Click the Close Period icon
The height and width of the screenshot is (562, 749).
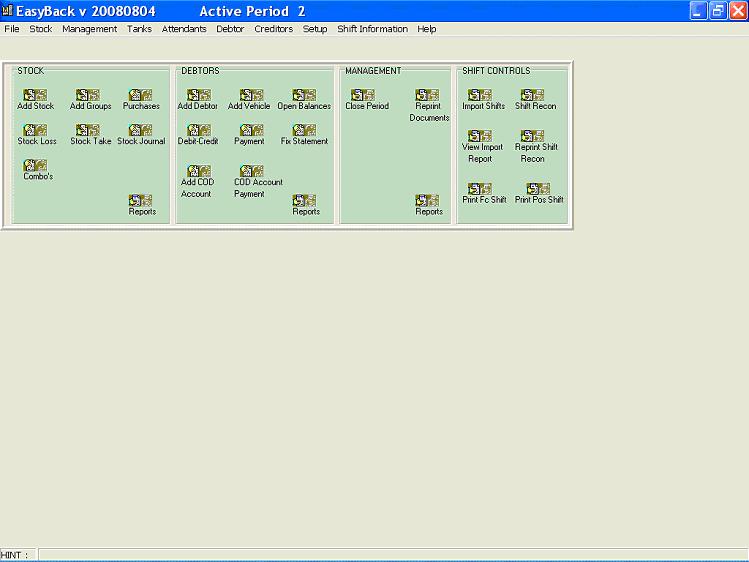point(363,95)
